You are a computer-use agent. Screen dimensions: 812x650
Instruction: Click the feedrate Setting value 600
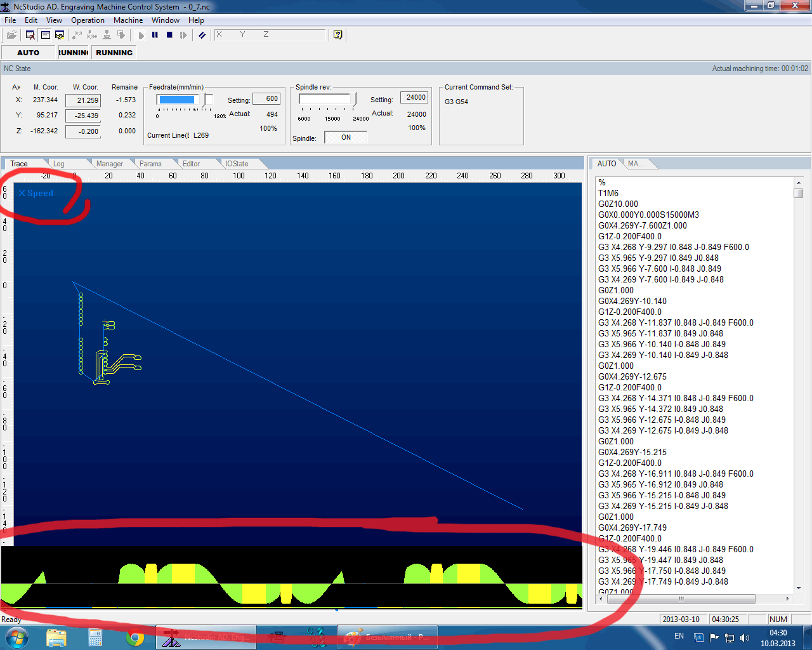point(266,99)
